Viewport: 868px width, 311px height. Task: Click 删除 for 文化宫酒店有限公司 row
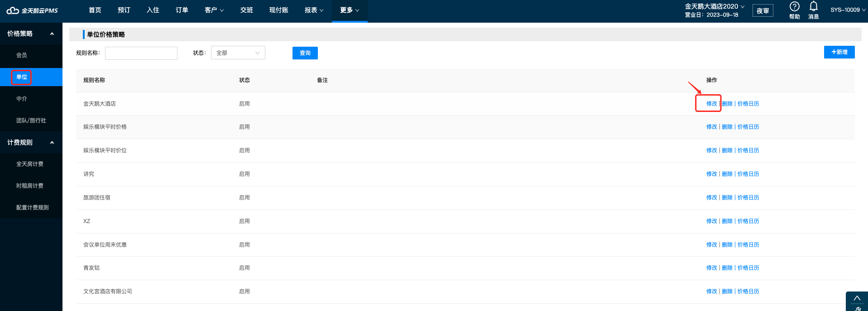[727, 292]
